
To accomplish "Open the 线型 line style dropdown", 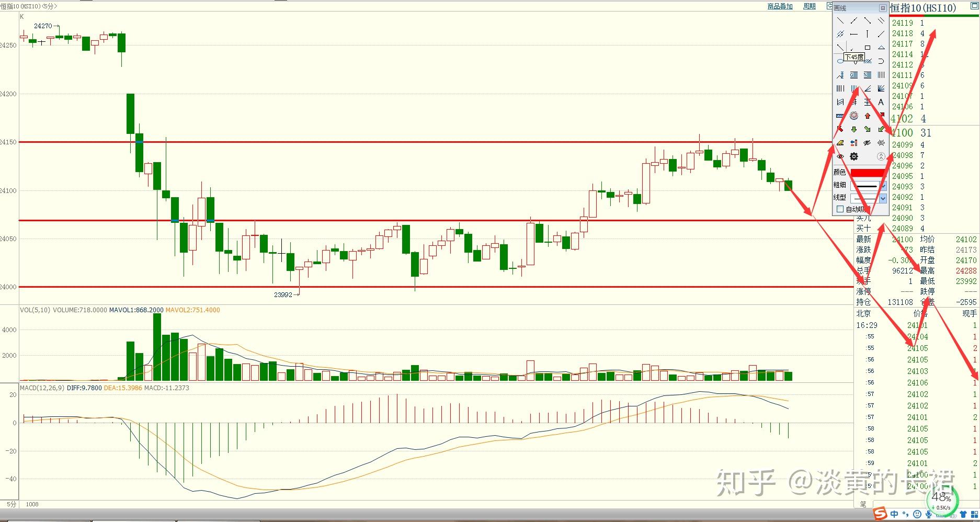I will (883, 198).
